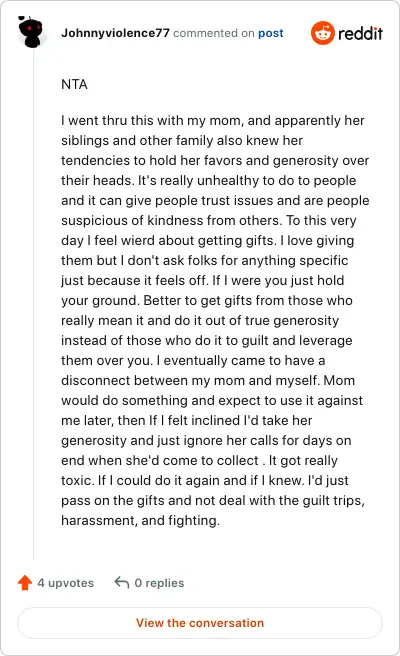Image resolution: width=400 pixels, height=656 pixels.
Task: Click the "commented on" gray text
Action: click(214, 33)
